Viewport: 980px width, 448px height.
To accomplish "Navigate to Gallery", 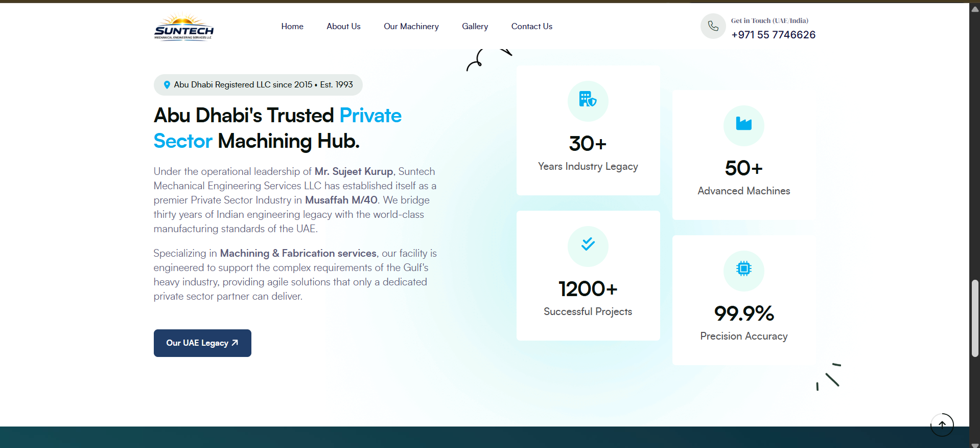I will click(475, 27).
